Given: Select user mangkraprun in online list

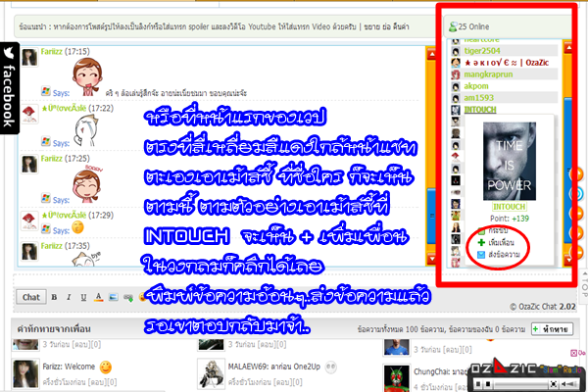Looking at the screenshot, I should click(488, 74).
